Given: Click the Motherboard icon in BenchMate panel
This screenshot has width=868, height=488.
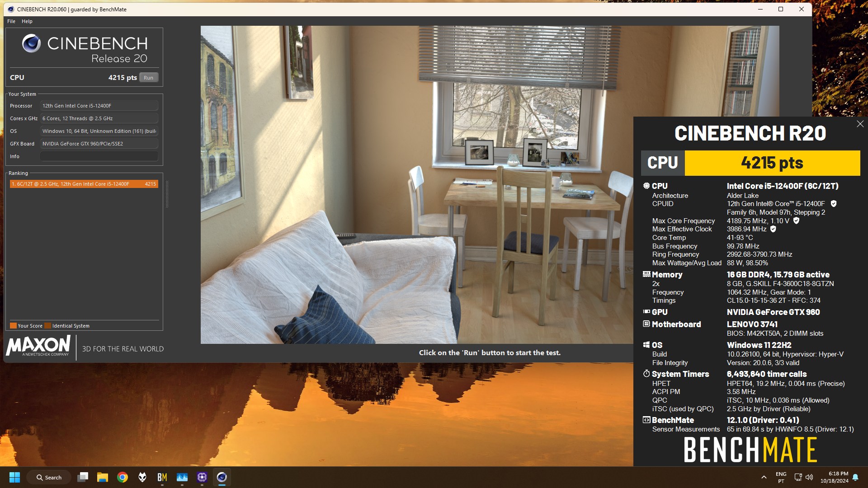Looking at the screenshot, I should click(x=646, y=324).
